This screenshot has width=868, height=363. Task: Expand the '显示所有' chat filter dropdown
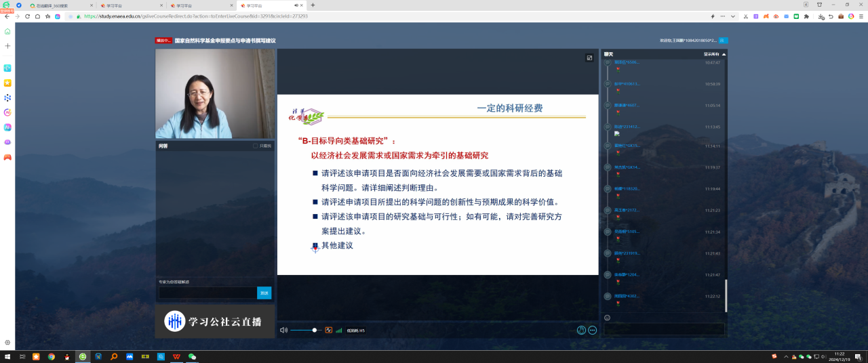point(714,54)
